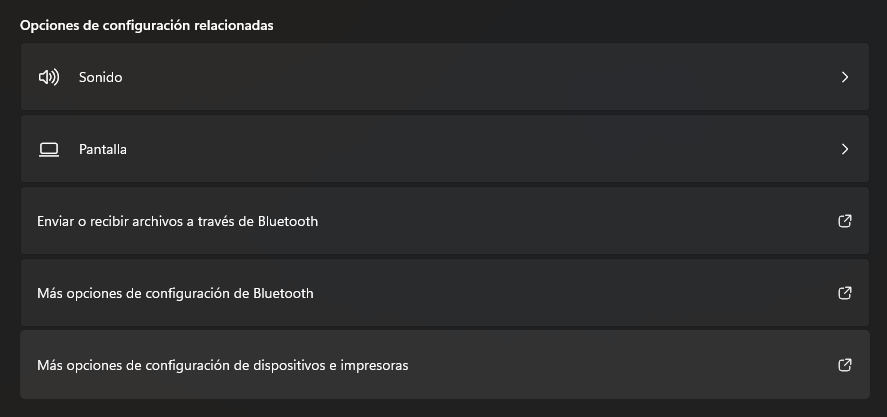
Task: Click the laptop icon beside Pantalla
Action: coord(49,149)
